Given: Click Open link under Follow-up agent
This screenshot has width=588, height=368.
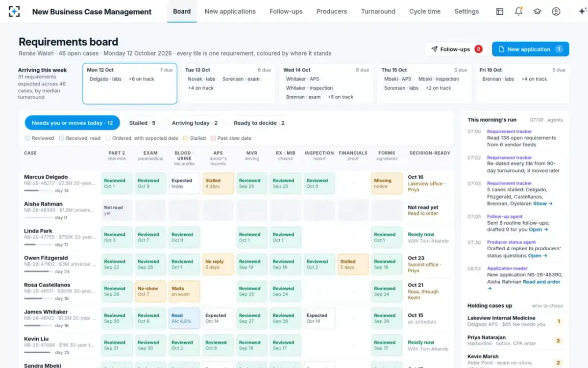Looking at the screenshot, I should pos(538,230).
